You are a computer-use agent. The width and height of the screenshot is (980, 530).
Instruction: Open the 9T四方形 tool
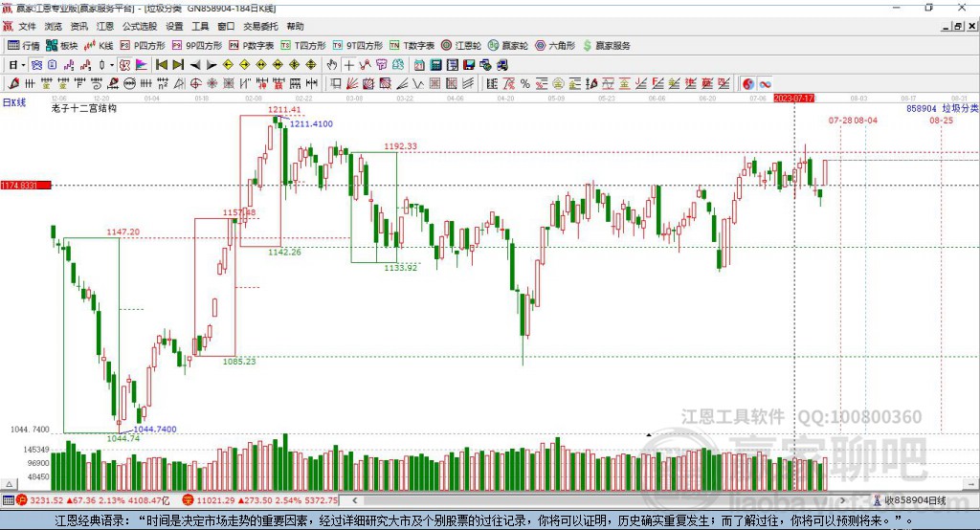click(x=358, y=46)
